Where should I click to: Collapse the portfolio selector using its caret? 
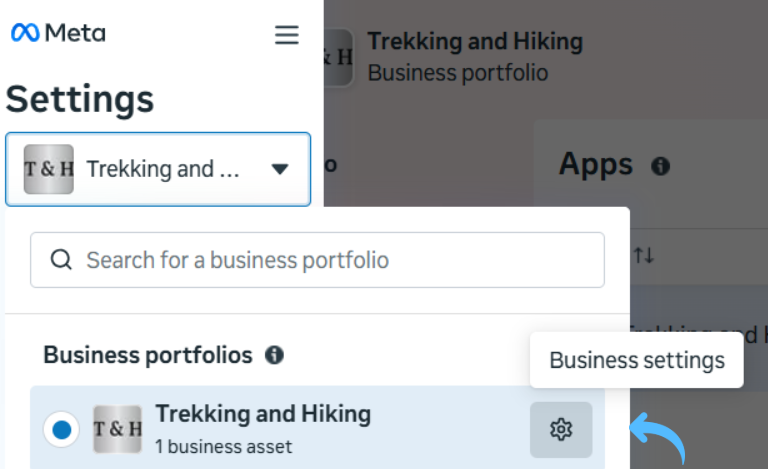point(280,169)
